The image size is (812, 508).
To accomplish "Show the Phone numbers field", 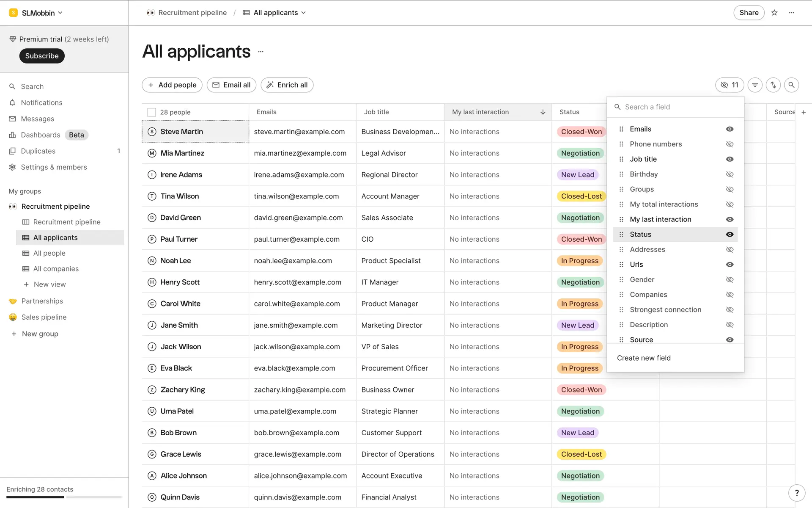I will pyautogui.click(x=730, y=144).
